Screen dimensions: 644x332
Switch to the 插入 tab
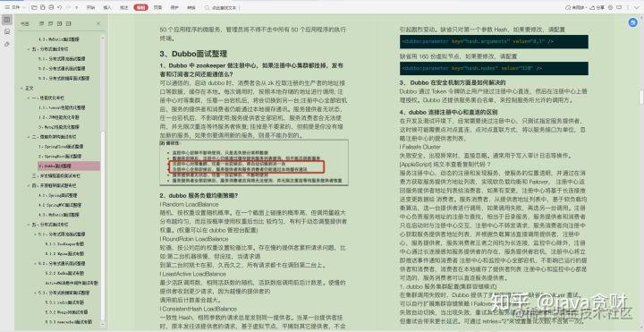point(106,7)
